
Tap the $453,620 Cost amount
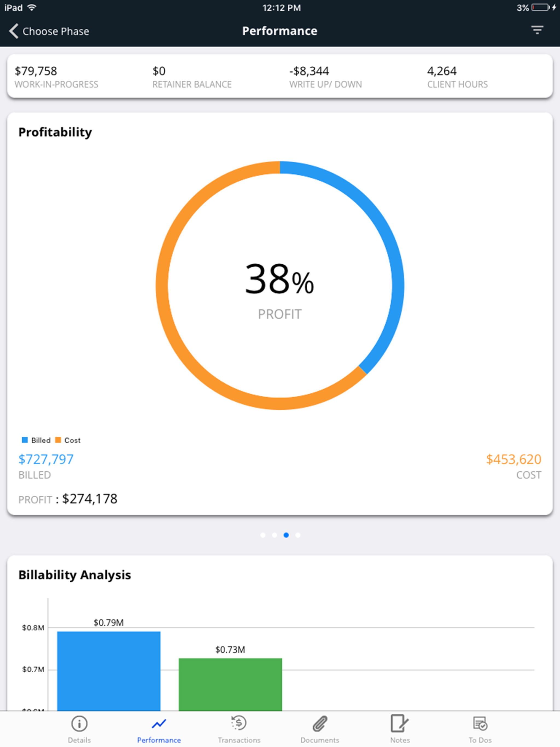pyautogui.click(x=514, y=459)
